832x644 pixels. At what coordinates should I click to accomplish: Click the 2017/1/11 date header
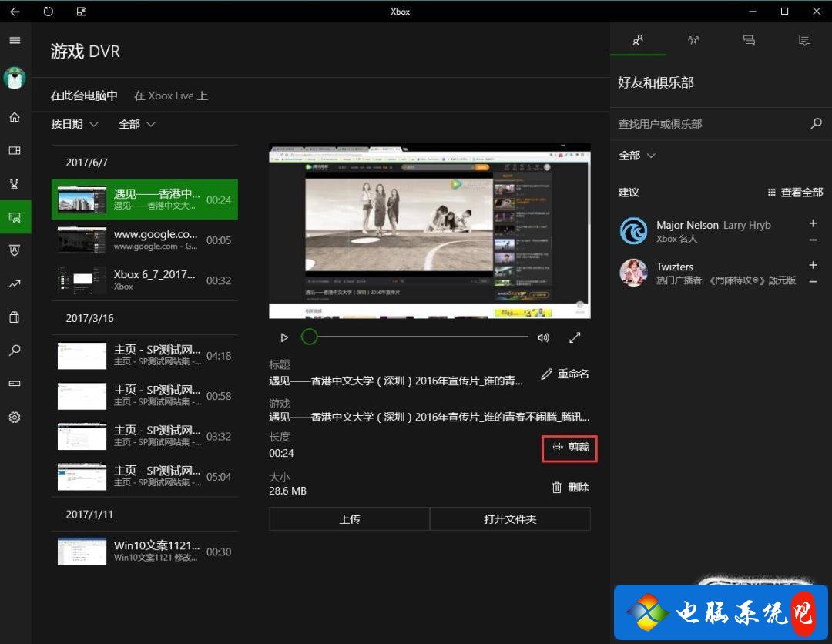point(89,515)
